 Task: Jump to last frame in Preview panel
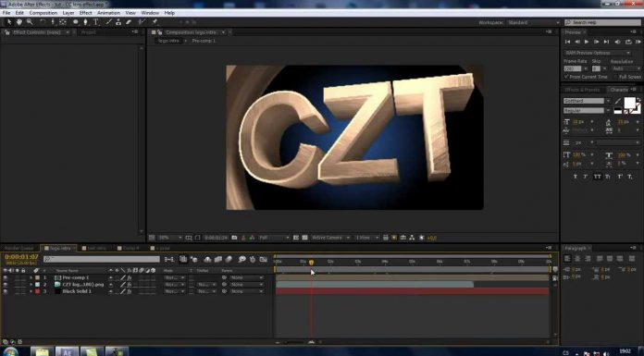coord(606,42)
